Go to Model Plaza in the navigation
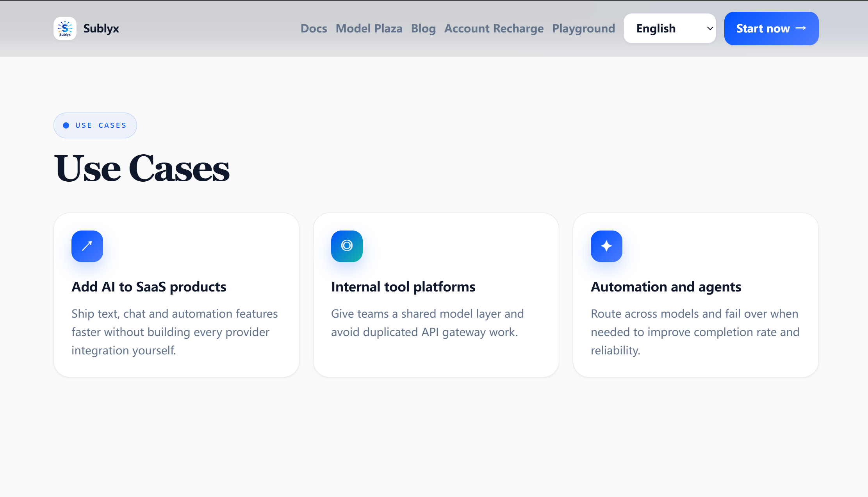This screenshot has width=868, height=497. click(x=369, y=29)
